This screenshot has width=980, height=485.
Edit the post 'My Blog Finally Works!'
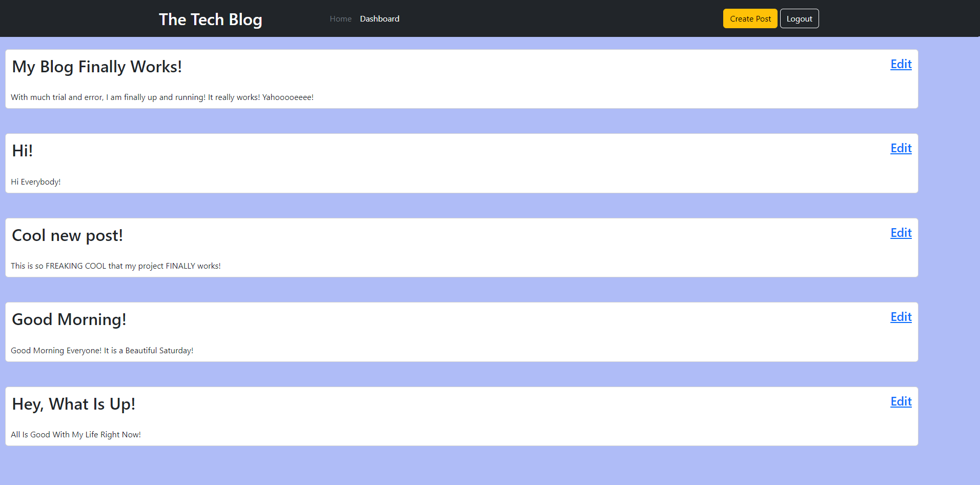click(x=901, y=64)
